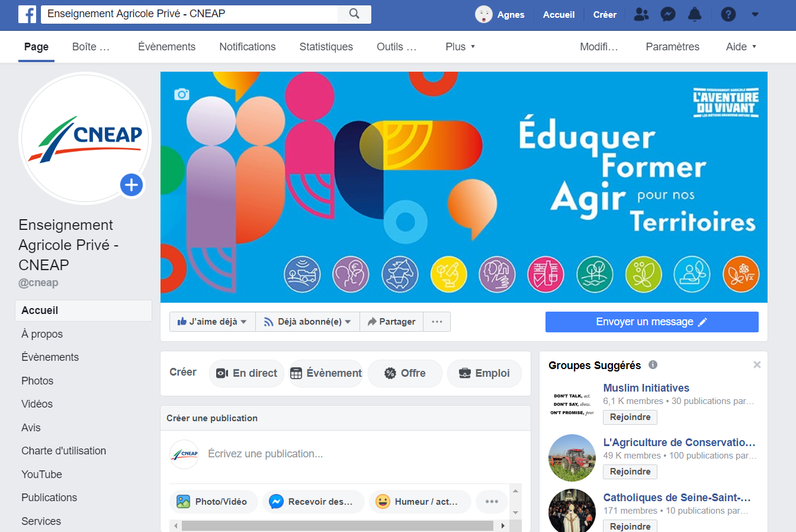Click the Facebook logo icon

pyautogui.click(x=27, y=14)
